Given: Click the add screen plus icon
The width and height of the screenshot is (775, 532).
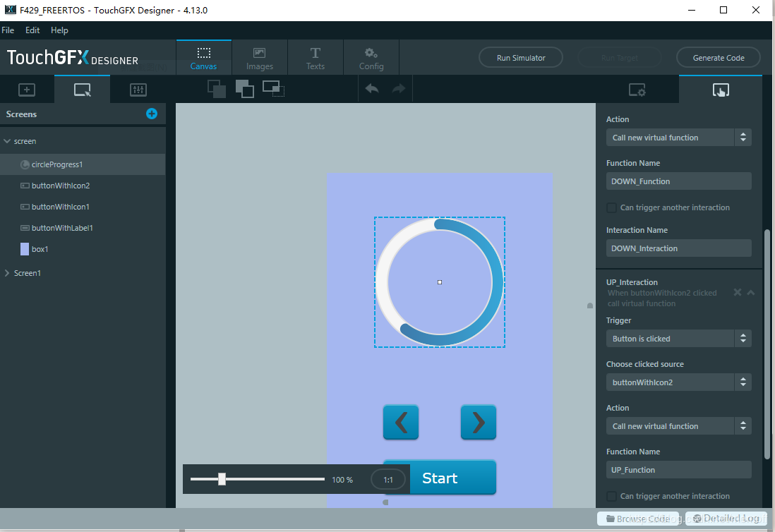Looking at the screenshot, I should [x=152, y=114].
